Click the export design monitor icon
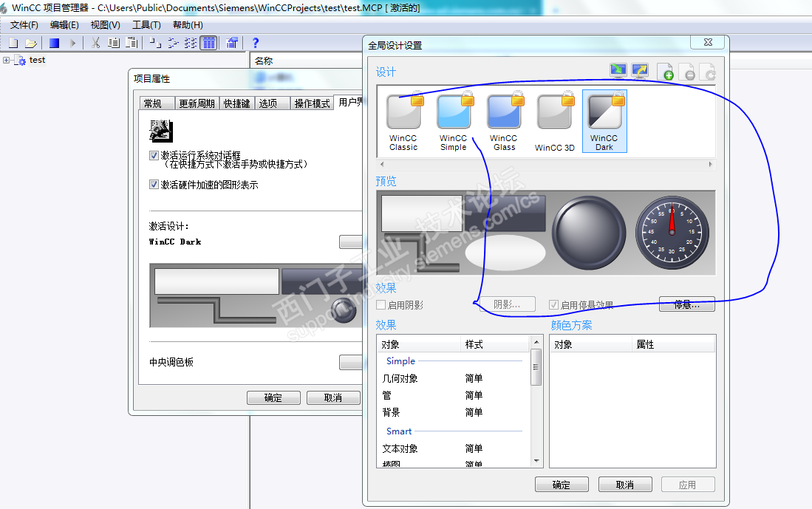Viewport: 812px width, 509px height. tap(640, 70)
